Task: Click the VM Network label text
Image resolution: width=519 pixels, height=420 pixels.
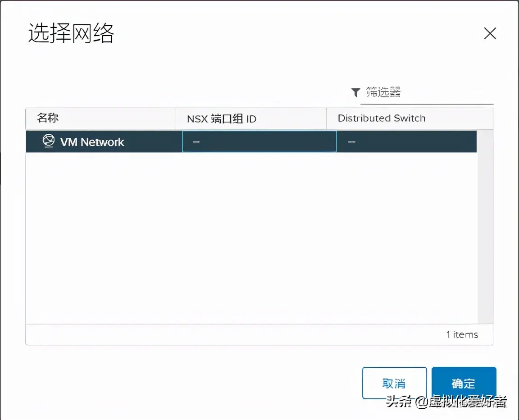Action: 92,142
